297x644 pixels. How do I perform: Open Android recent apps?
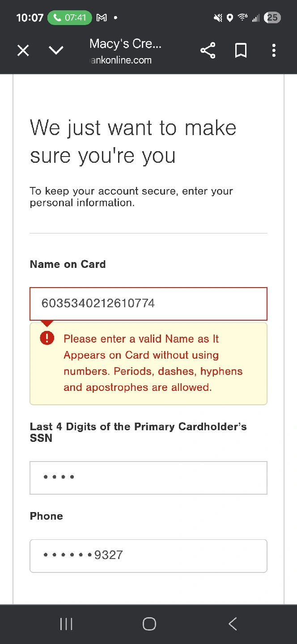(x=66, y=624)
